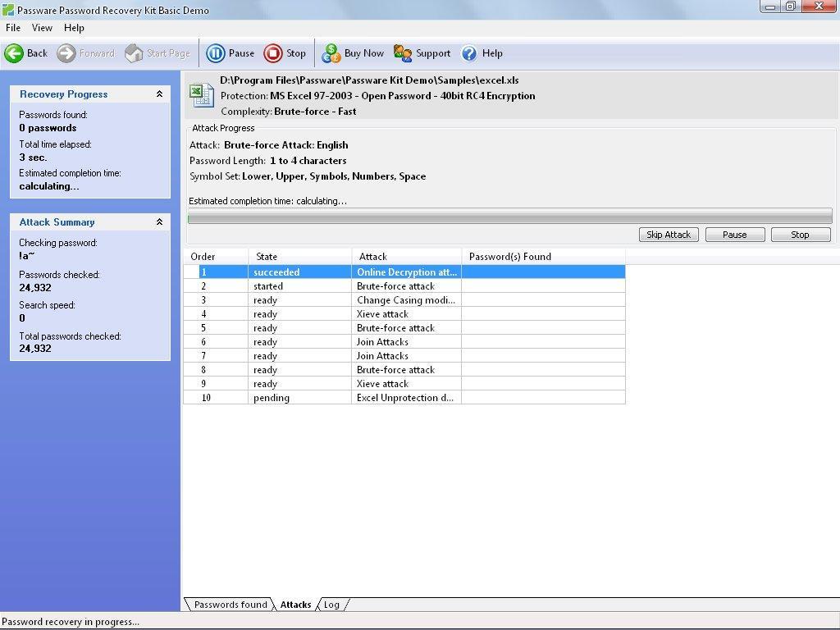
Task: Select Change Casing modi... row 3
Action: (404, 300)
